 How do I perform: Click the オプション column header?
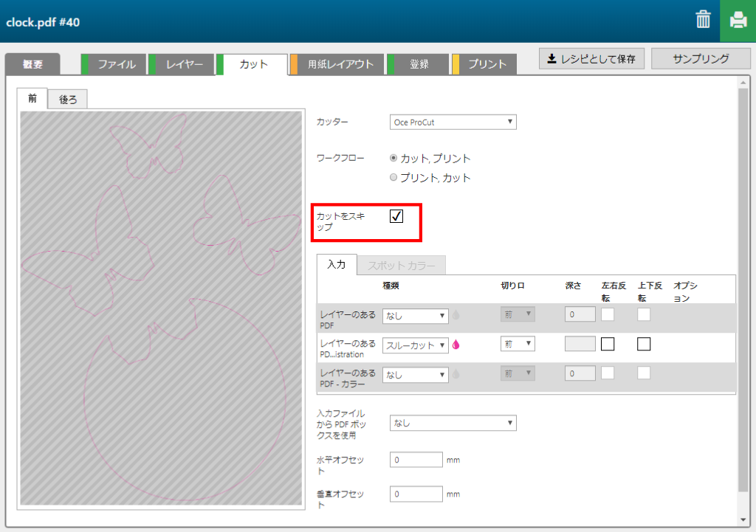pos(685,292)
